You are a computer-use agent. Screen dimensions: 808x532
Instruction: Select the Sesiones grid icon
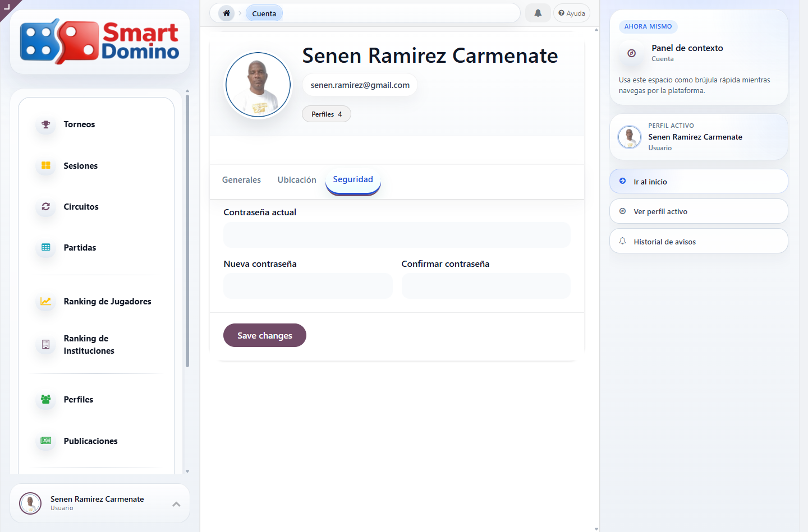pyautogui.click(x=46, y=165)
